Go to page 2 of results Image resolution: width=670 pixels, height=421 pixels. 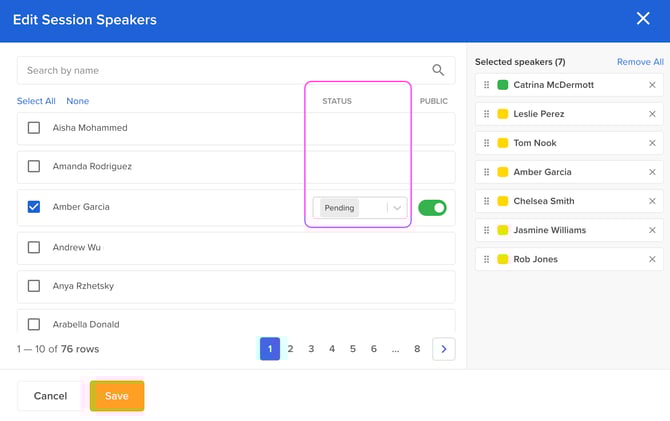(291, 349)
